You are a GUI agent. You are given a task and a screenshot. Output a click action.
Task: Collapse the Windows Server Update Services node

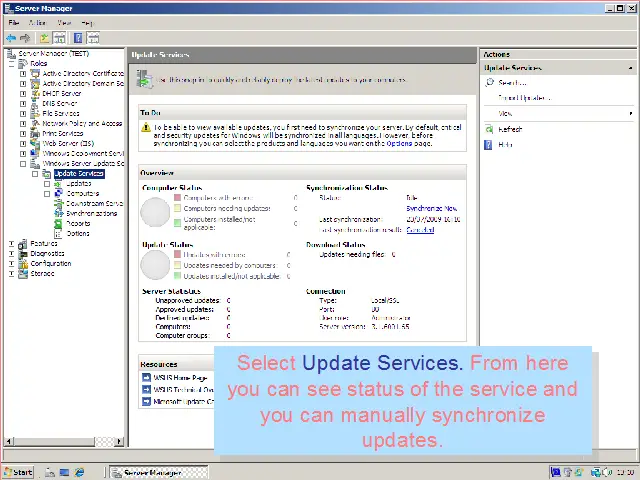coord(23,164)
